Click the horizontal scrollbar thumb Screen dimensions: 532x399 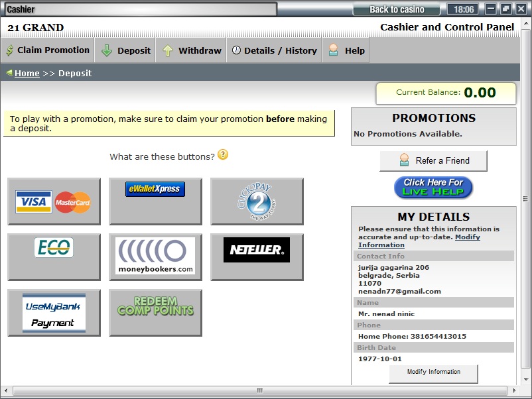[260, 390]
